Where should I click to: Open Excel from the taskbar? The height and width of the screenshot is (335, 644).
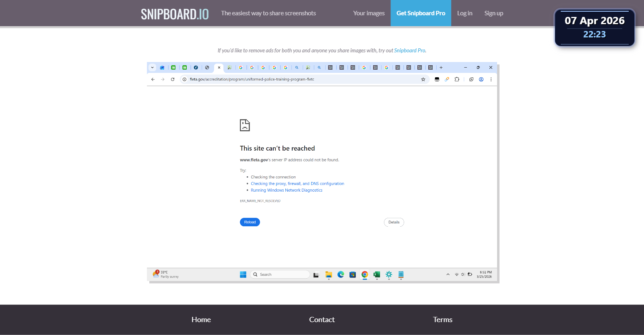click(377, 275)
